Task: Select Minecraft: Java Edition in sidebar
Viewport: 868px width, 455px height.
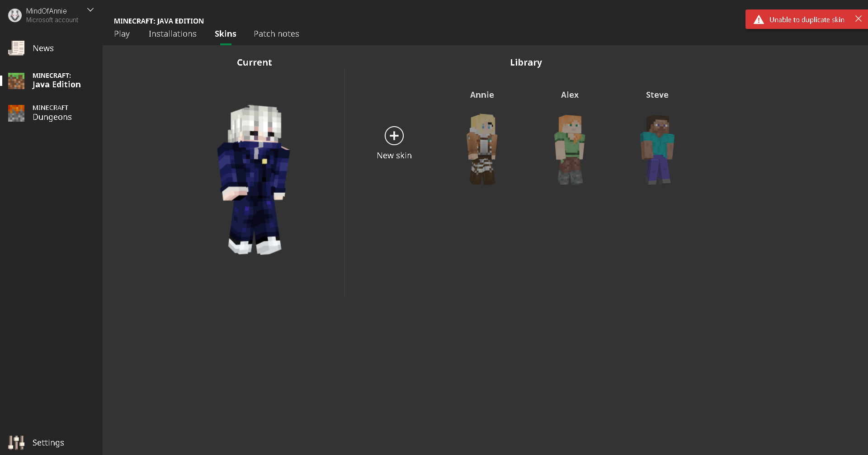Action: (x=57, y=81)
